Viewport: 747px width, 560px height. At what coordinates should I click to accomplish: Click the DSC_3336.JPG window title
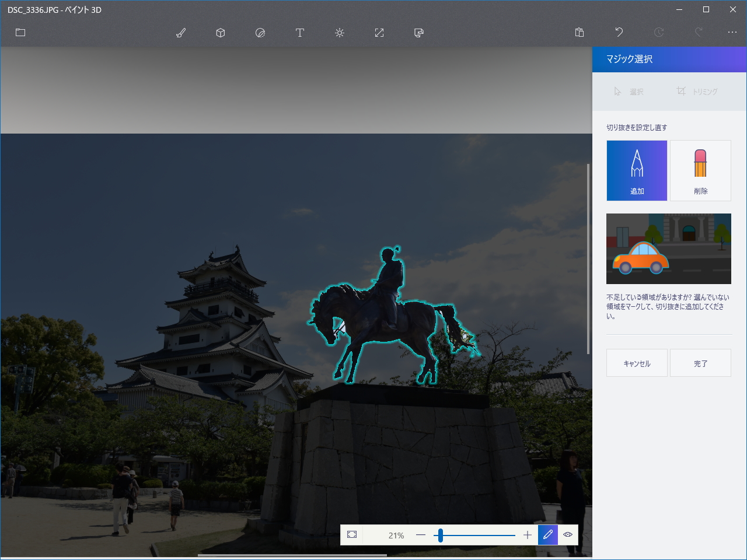click(x=54, y=10)
